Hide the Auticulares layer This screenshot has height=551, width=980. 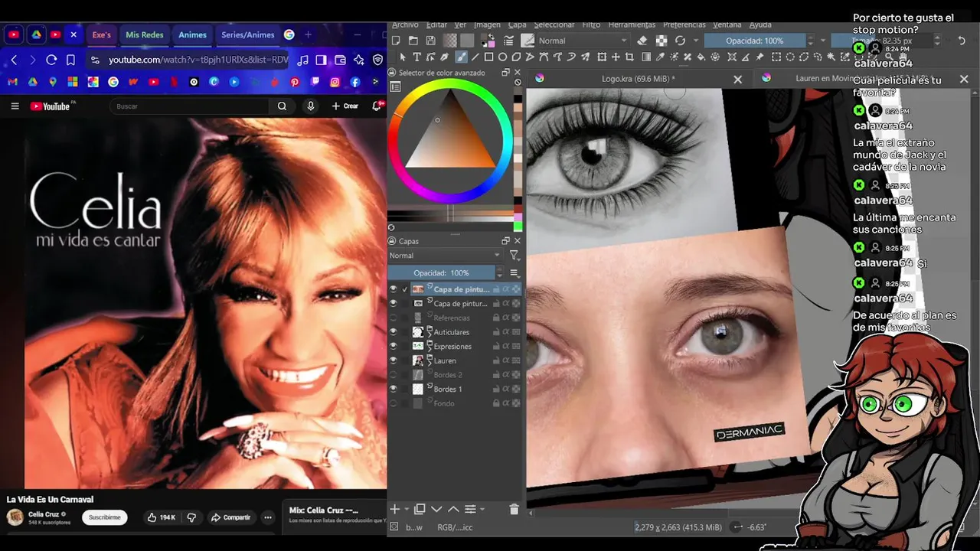[x=393, y=332]
